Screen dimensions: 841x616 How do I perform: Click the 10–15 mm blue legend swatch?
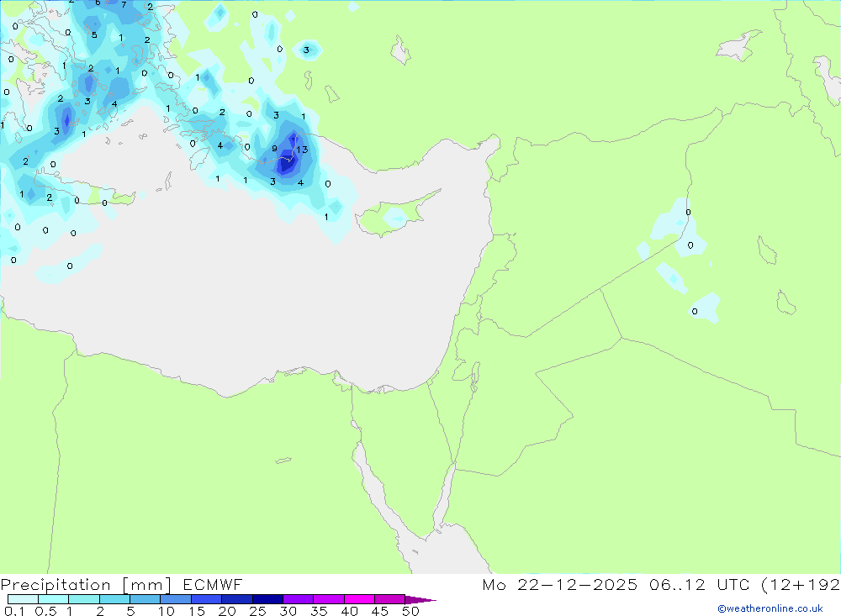176,599
